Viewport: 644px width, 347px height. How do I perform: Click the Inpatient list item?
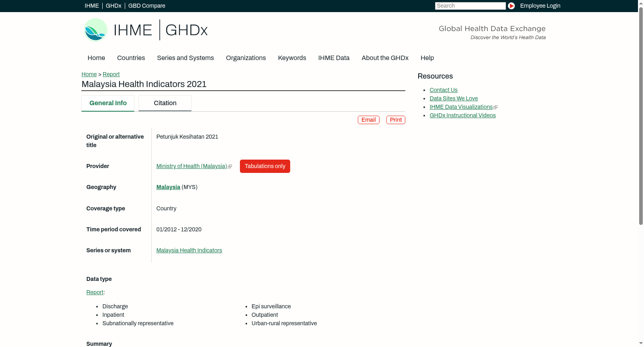click(x=113, y=315)
